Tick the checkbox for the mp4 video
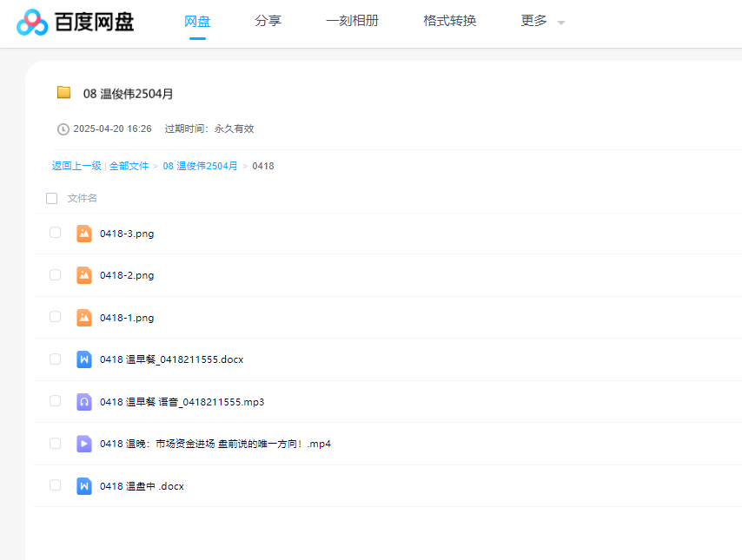Image resolution: width=742 pixels, height=560 pixels. pyautogui.click(x=56, y=443)
